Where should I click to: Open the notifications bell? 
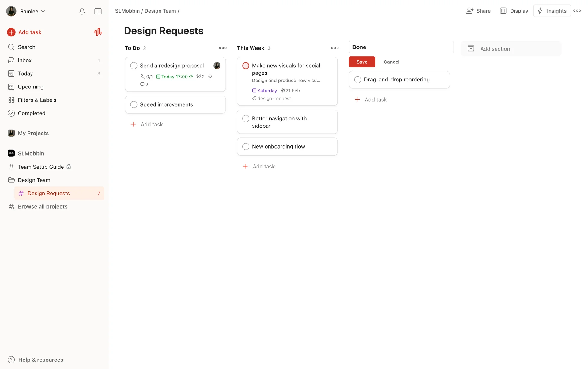click(x=82, y=11)
